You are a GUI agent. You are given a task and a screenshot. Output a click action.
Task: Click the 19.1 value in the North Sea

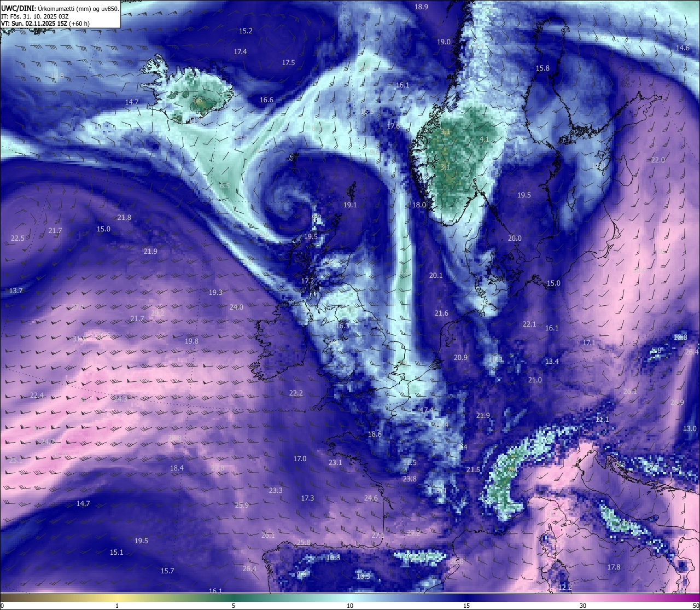350,205
